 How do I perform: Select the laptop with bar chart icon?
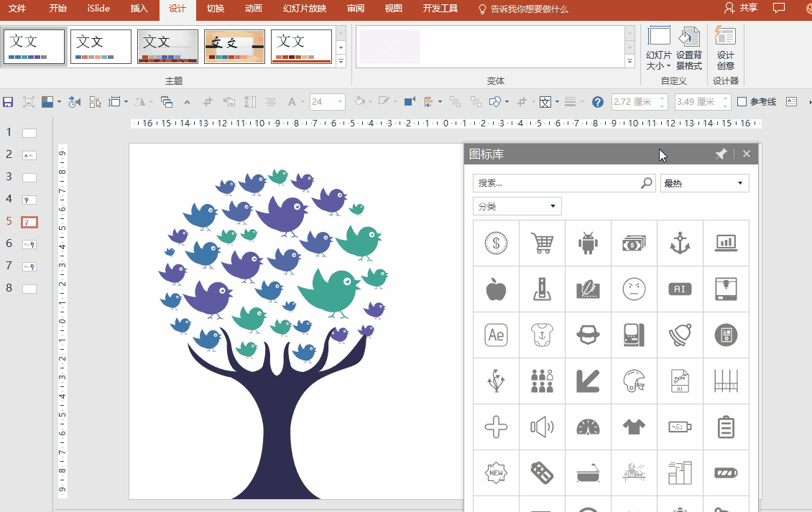tap(726, 243)
